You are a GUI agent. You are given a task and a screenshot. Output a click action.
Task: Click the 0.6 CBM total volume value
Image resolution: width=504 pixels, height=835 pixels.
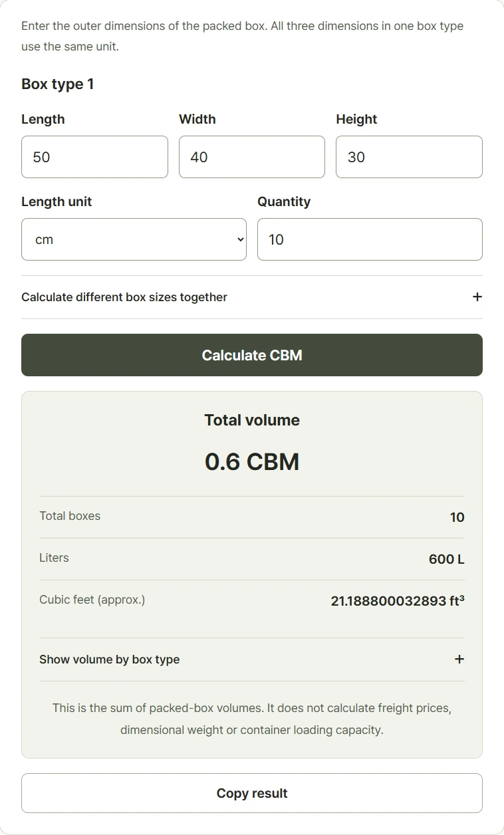tap(252, 461)
